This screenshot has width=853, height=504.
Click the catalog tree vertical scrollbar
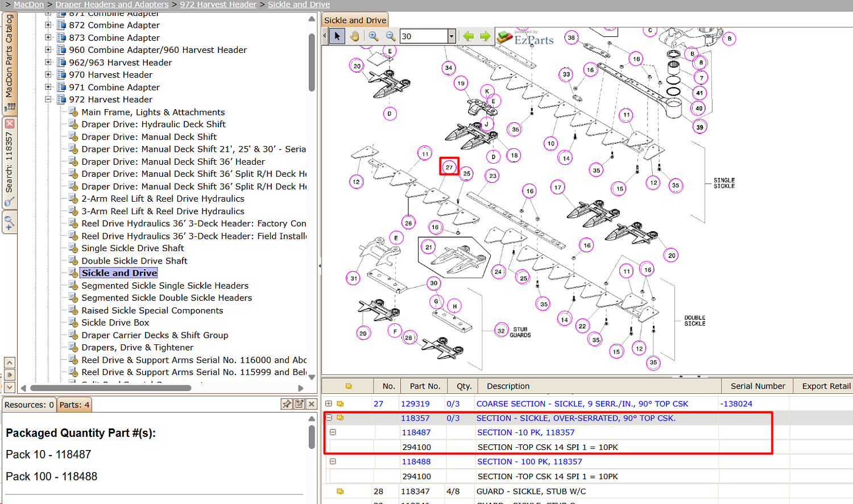point(312,63)
